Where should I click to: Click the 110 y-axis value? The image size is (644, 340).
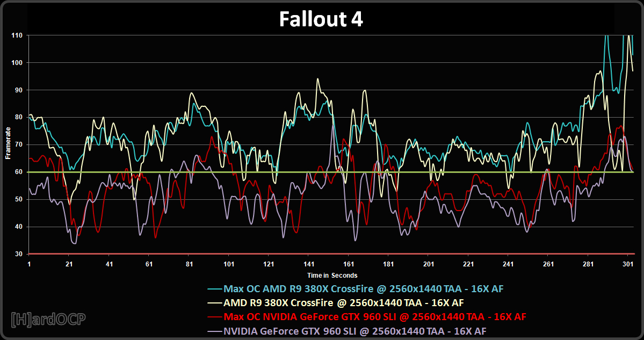click(17, 36)
